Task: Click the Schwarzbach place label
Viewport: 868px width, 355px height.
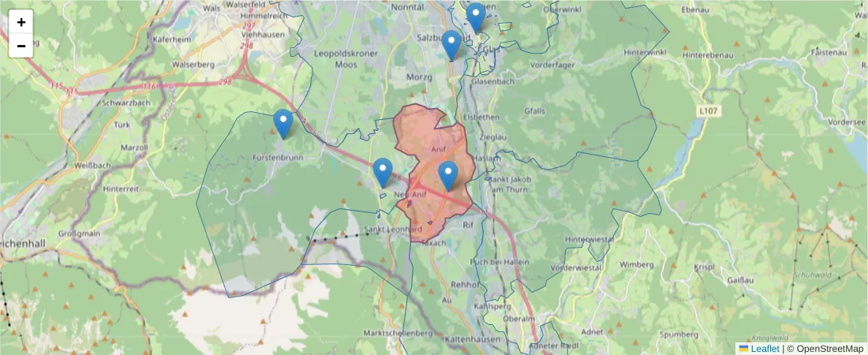Action: click(x=126, y=103)
